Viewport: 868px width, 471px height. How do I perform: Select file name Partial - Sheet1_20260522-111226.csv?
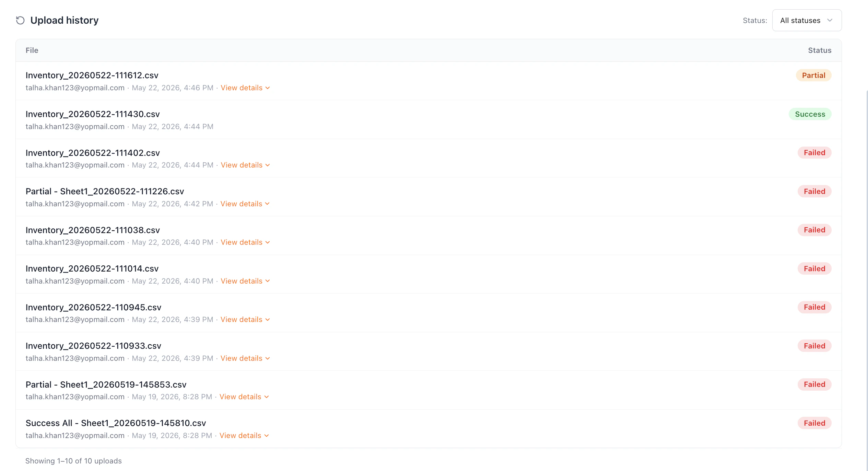[105, 192]
